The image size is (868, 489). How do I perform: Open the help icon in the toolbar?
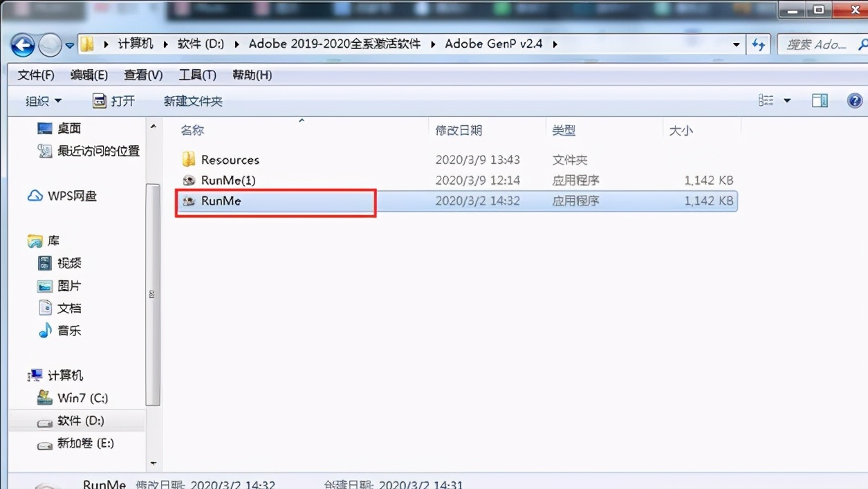coord(855,100)
